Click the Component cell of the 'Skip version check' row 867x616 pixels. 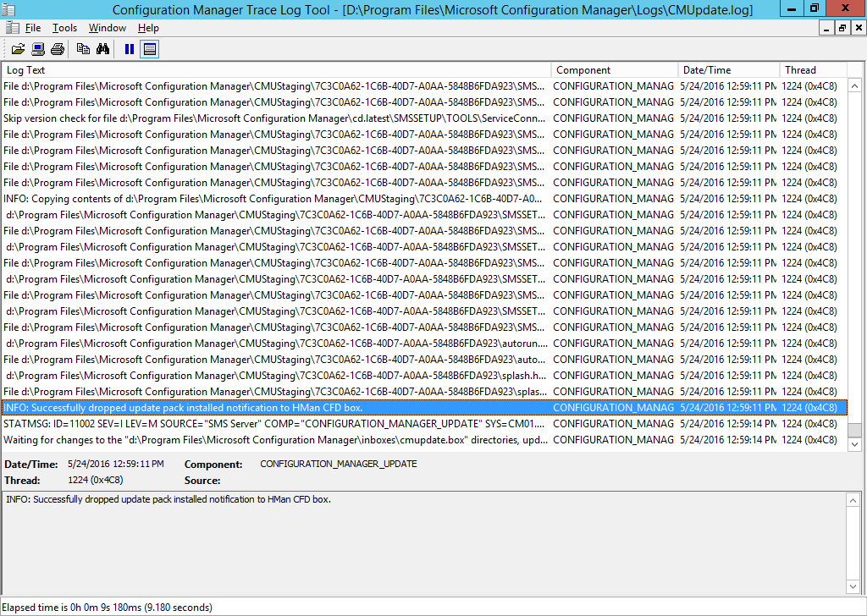pyautogui.click(x=614, y=118)
